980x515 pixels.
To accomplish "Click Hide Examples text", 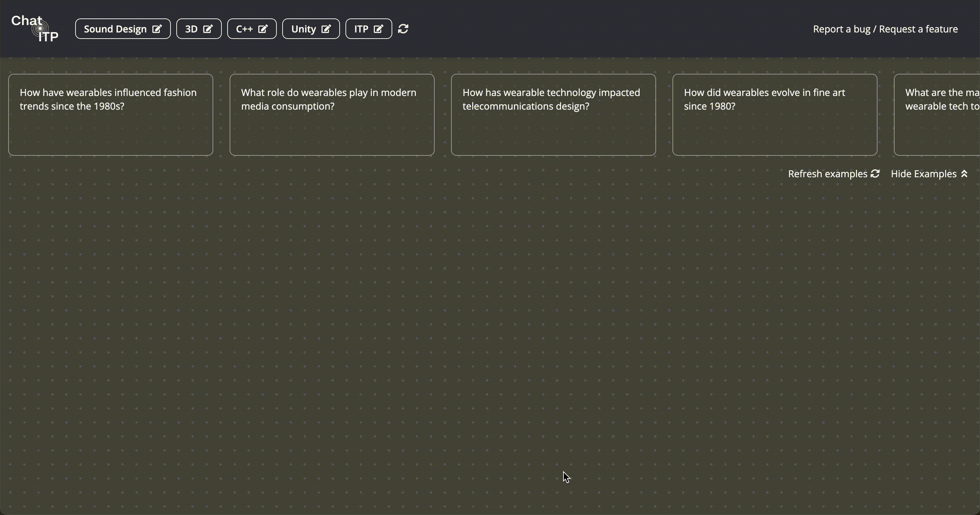I will [x=923, y=174].
